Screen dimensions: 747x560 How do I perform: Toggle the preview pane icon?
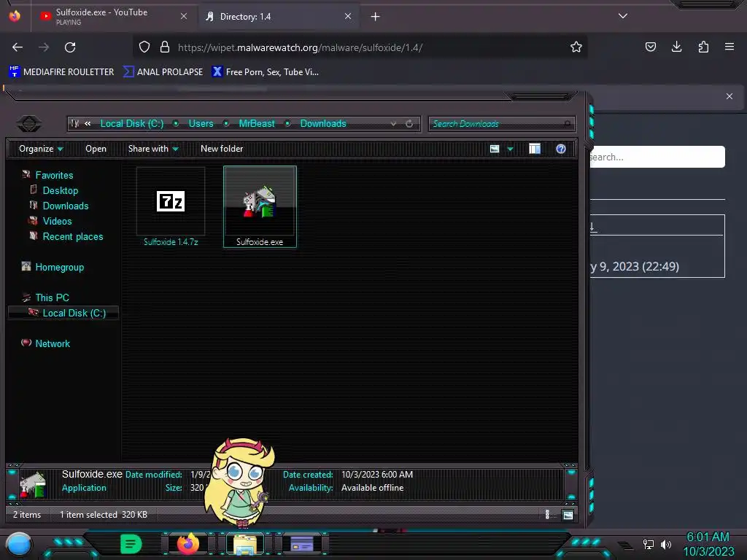tap(535, 149)
